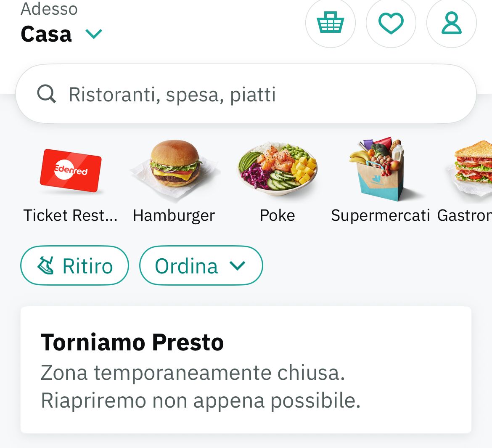
Task: Click the Hamburger category label
Action: [174, 215]
